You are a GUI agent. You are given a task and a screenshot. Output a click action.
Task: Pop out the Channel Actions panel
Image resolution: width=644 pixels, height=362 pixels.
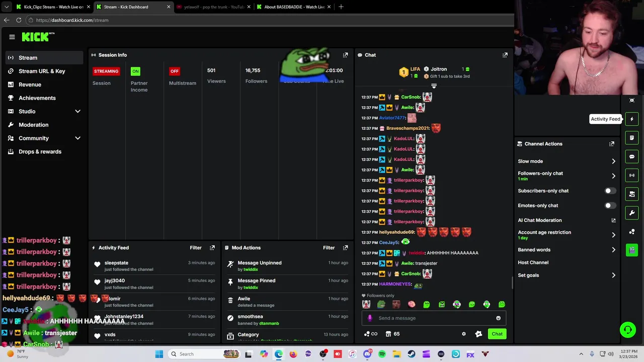point(612,144)
